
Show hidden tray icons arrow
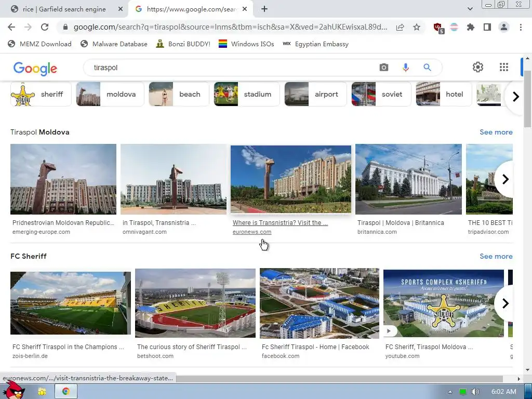click(x=450, y=392)
